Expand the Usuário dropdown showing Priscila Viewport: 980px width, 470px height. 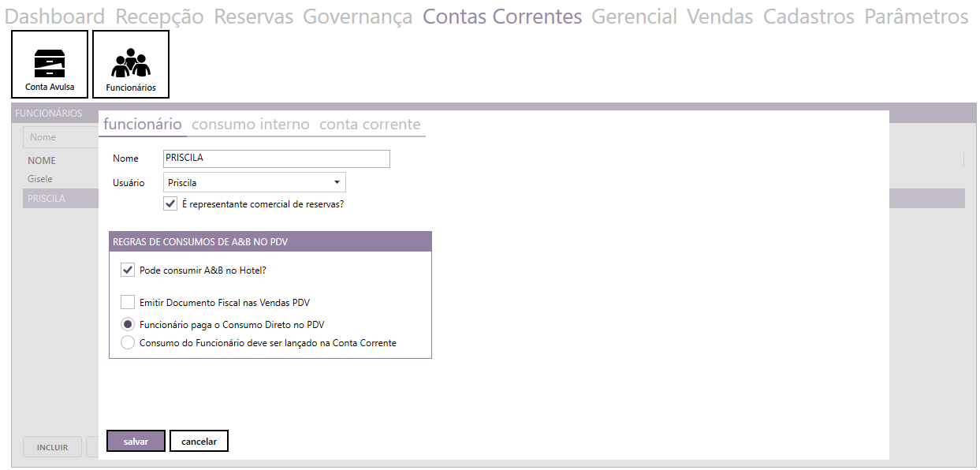(255, 183)
